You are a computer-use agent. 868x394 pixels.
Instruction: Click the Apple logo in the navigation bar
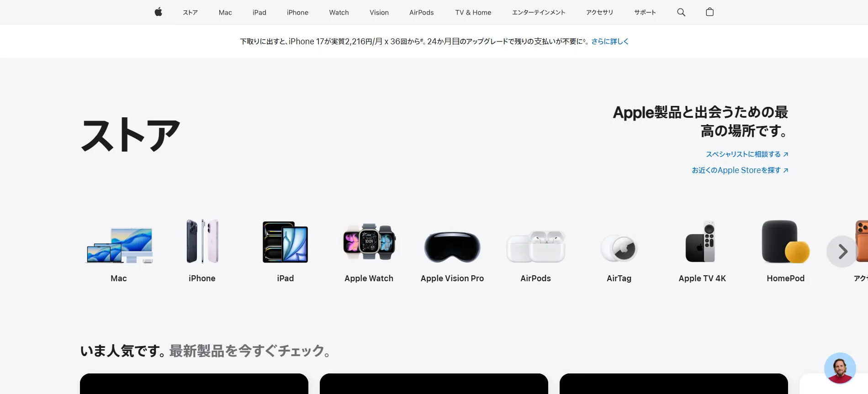(x=158, y=12)
